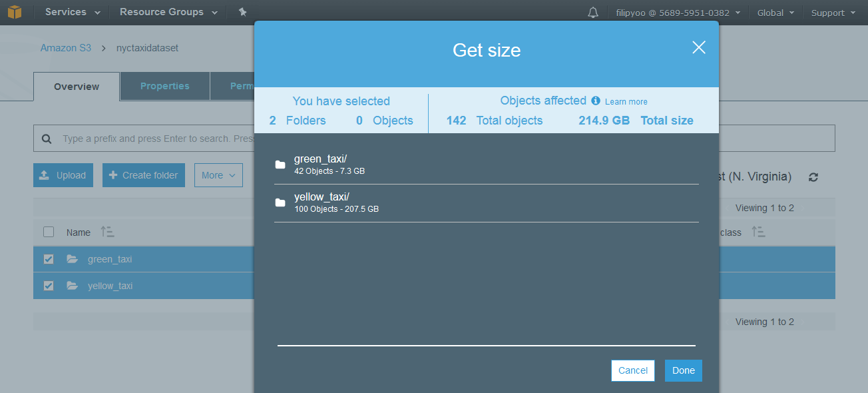This screenshot has height=393, width=868.
Task: Click the '42 Objects - 7.3 GB' text
Action: click(329, 171)
